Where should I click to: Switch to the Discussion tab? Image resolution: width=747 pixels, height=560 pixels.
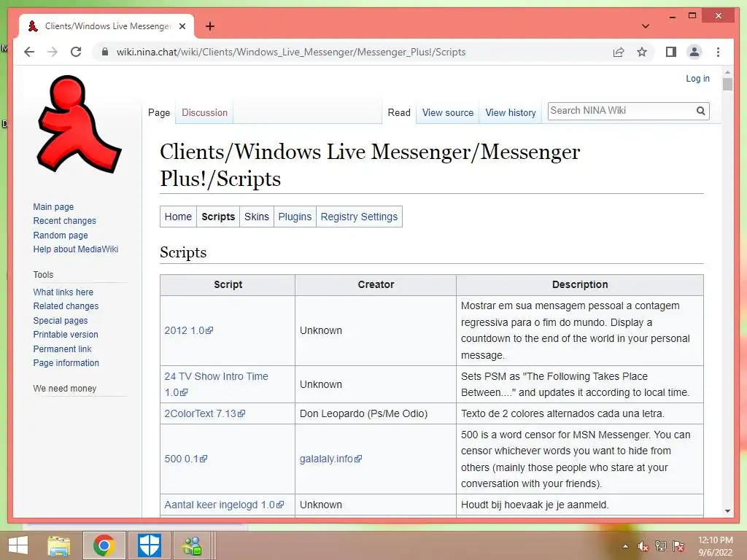204,113
